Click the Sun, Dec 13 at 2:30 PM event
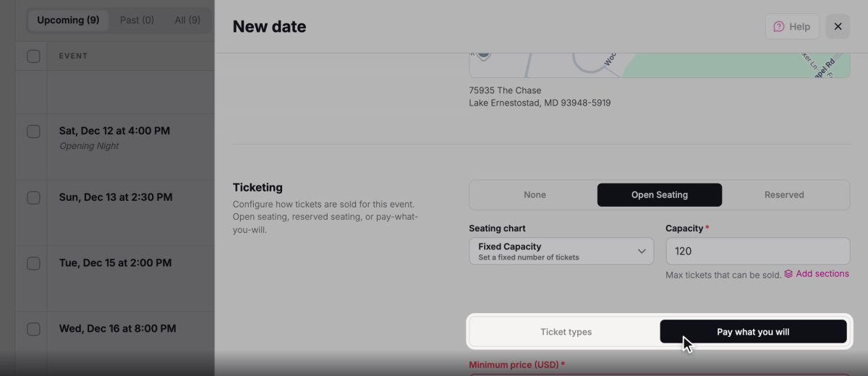 tap(116, 197)
